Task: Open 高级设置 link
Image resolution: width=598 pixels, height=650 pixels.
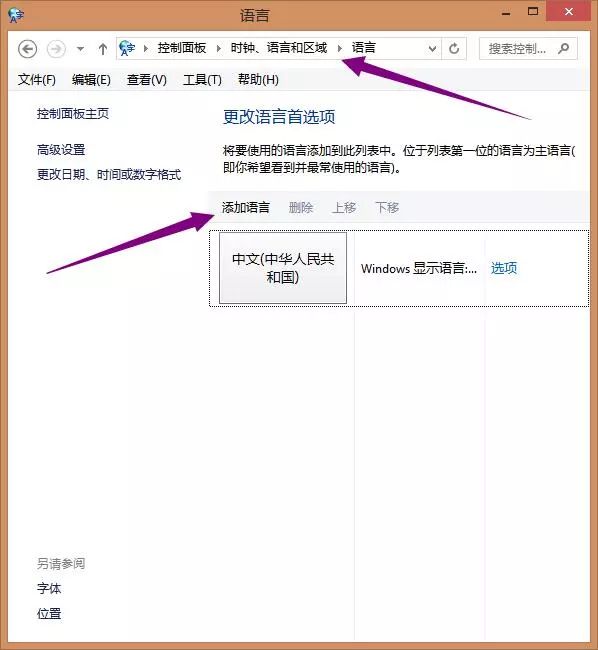Action: (61, 150)
